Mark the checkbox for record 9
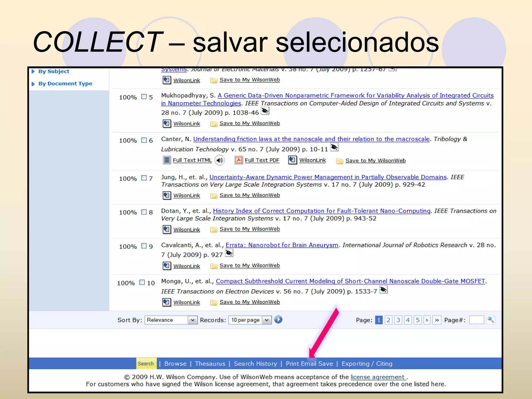The image size is (532, 399). [x=144, y=246]
